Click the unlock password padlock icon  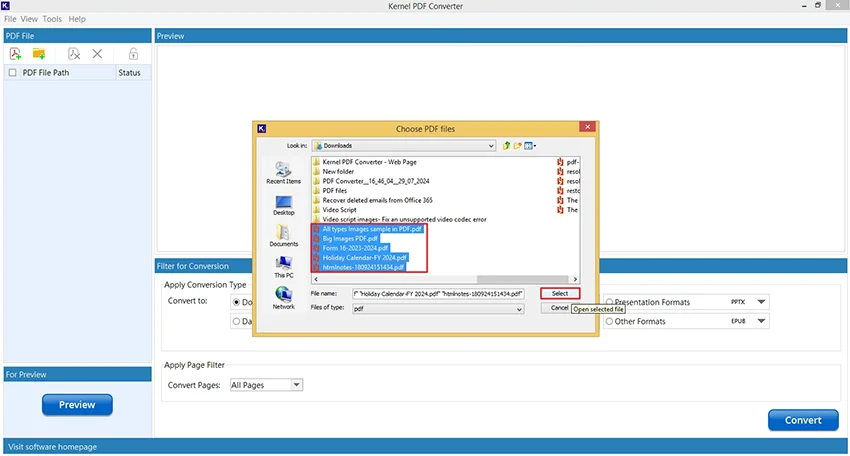pyautogui.click(x=133, y=54)
